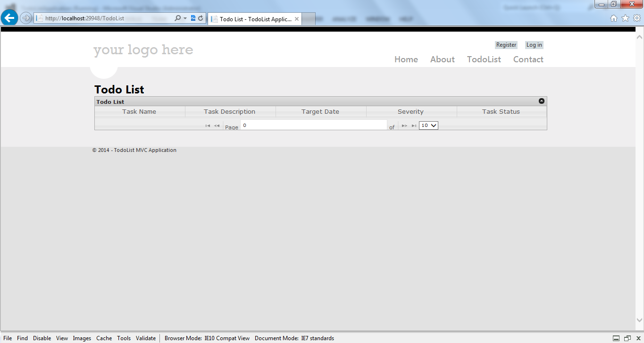This screenshot has width=644, height=343.
Task: Open the Cache menu in developer tools
Action: pyautogui.click(x=104, y=338)
